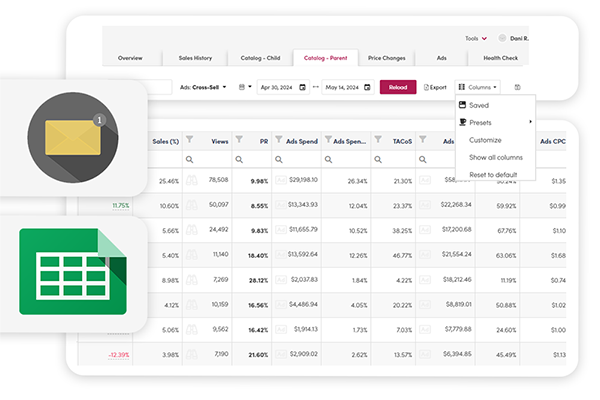Switch to the Sales History tab
The height and width of the screenshot is (400, 600).
click(x=195, y=58)
